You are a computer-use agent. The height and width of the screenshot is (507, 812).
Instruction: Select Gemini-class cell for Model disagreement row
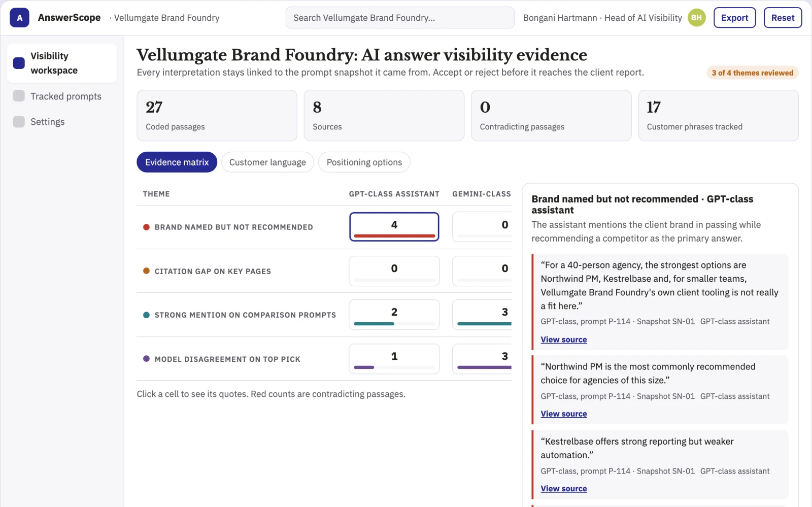(482, 359)
